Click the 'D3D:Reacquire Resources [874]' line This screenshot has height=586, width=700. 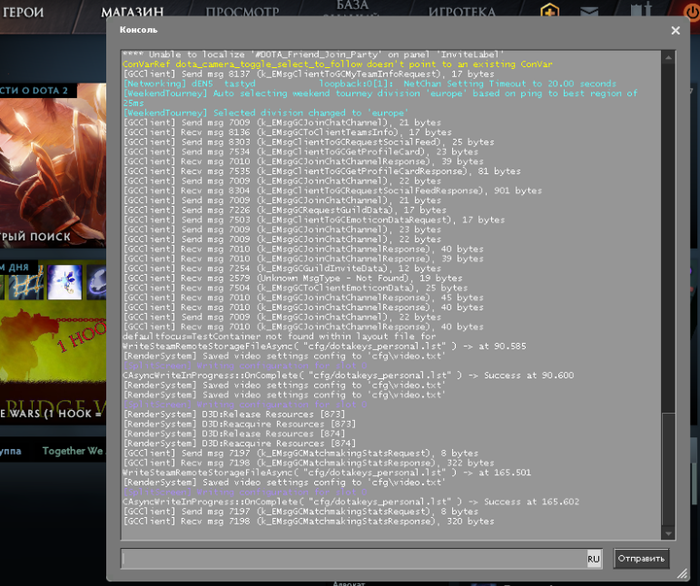coord(239,443)
